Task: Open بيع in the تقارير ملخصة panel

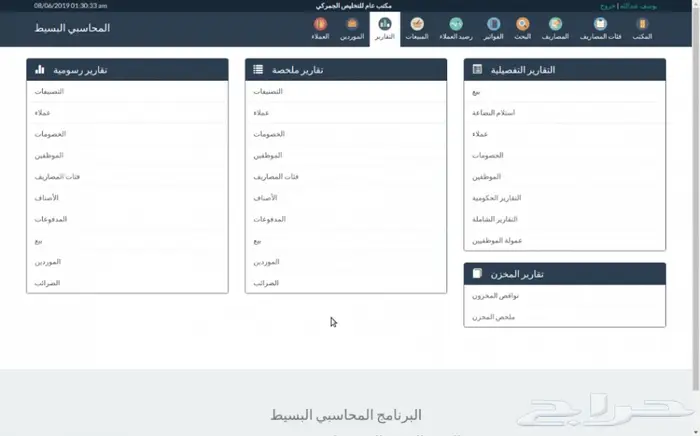Action: 257,241
